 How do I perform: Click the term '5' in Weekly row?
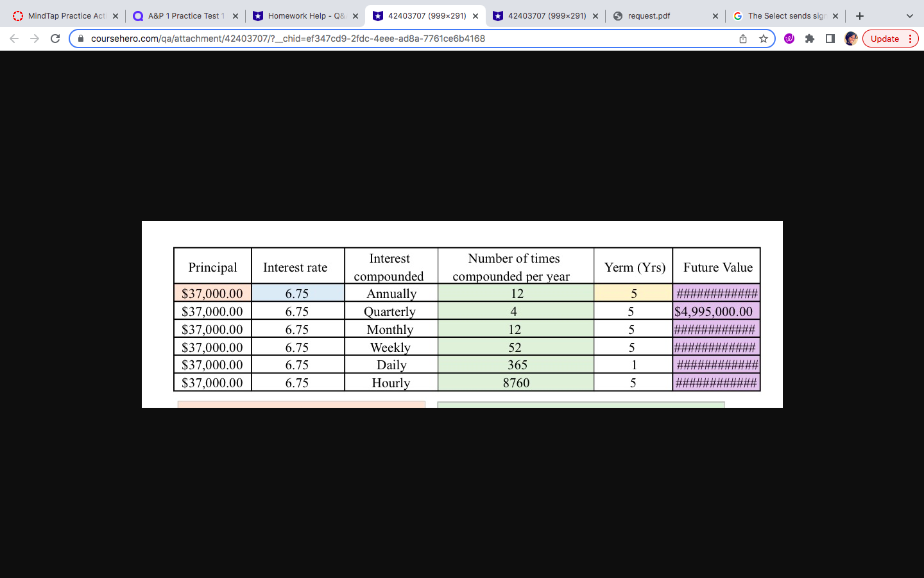(x=632, y=347)
